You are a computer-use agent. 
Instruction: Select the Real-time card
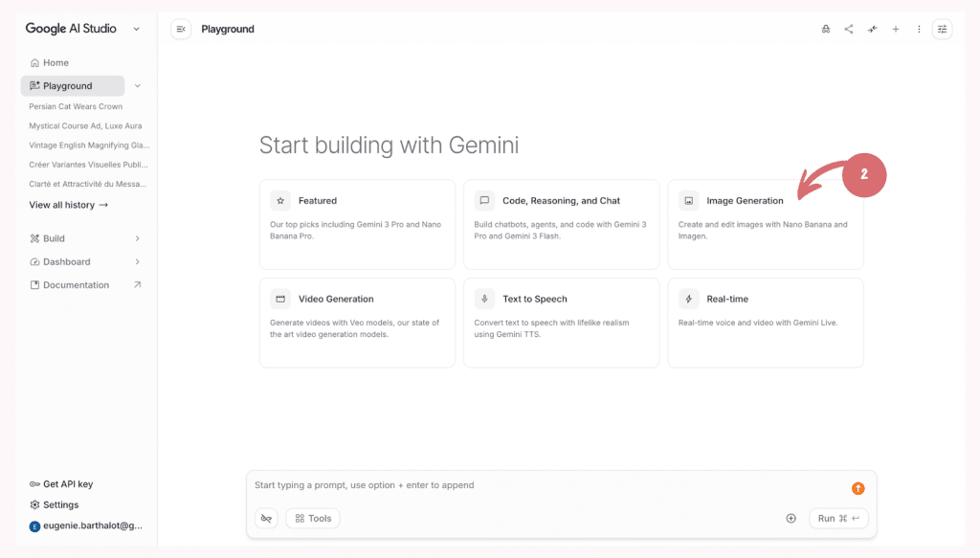pos(766,324)
